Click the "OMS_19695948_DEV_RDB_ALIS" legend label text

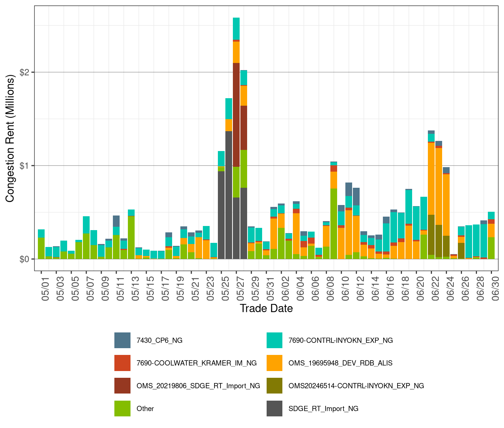pyautogui.click(x=340, y=363)
